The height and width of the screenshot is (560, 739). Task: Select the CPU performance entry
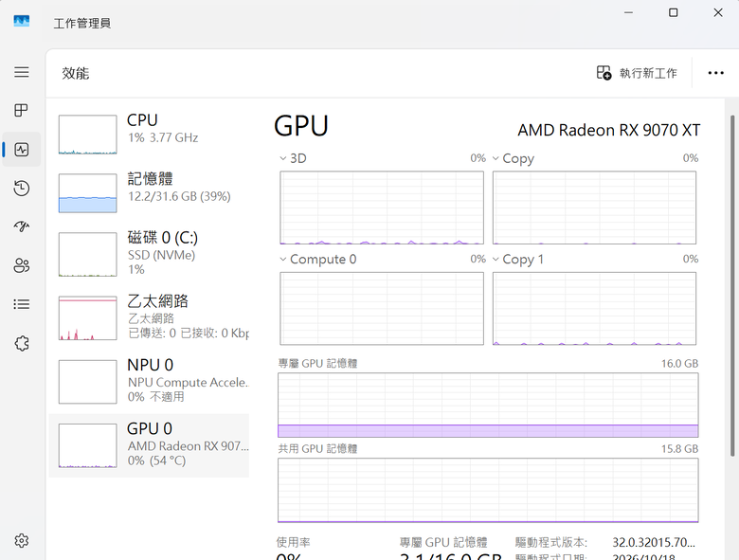coord(149,135)
